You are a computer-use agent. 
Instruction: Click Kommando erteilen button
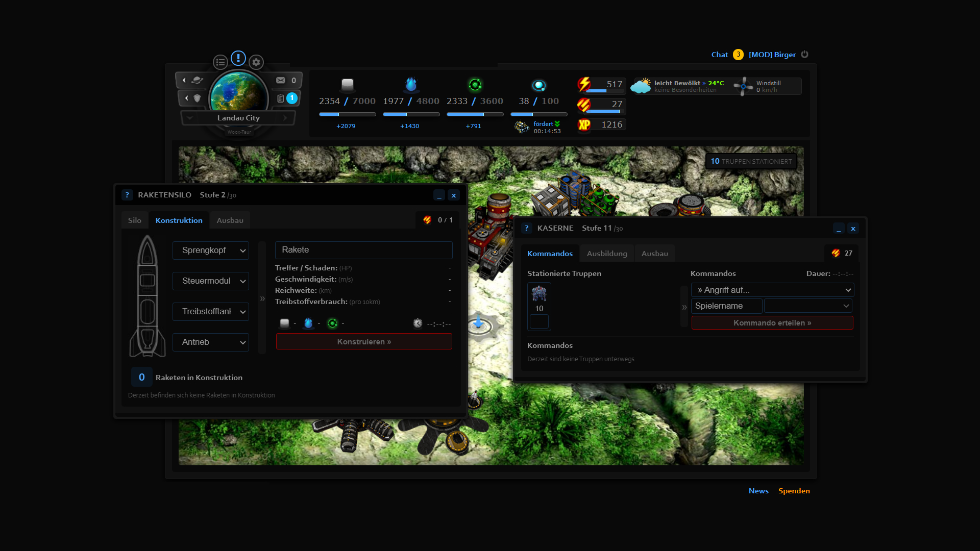[772, 323]
